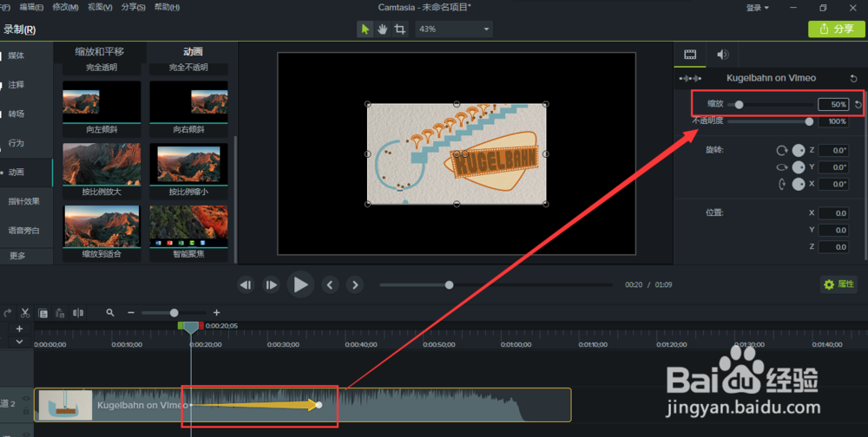
Task: Collapse tracks with the chevron button
Action: tap(19, 342)
